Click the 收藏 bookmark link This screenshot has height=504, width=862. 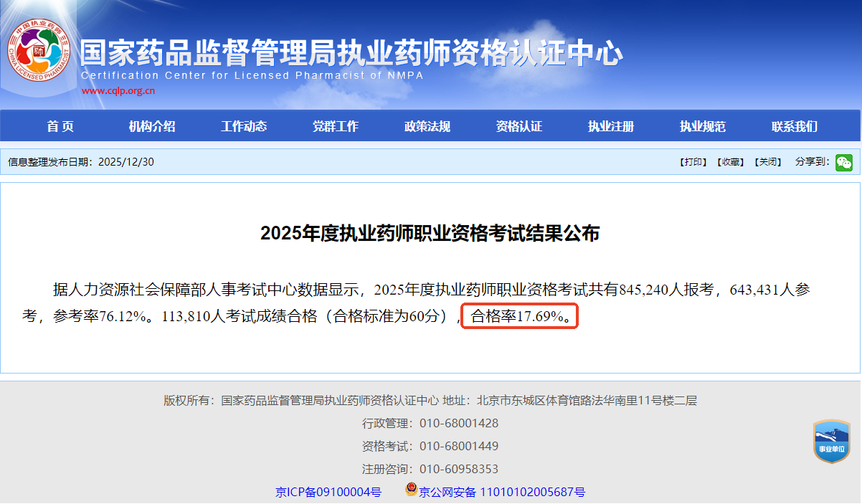(x=730, y=162)
